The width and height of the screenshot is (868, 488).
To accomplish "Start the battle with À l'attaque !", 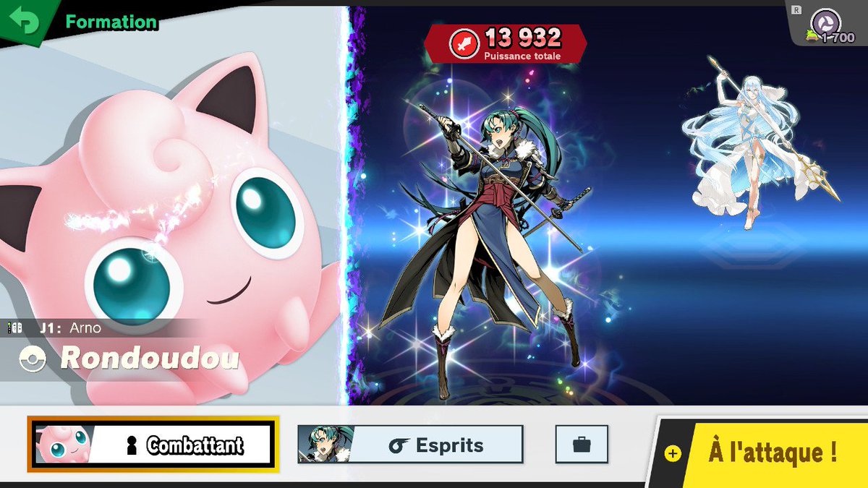I will coord(767,453).
